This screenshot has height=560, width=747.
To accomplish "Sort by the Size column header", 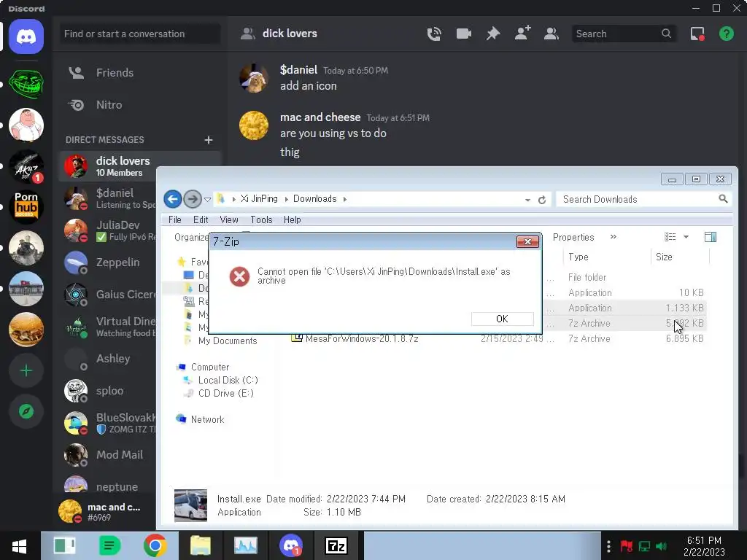I will coord(681,257).
